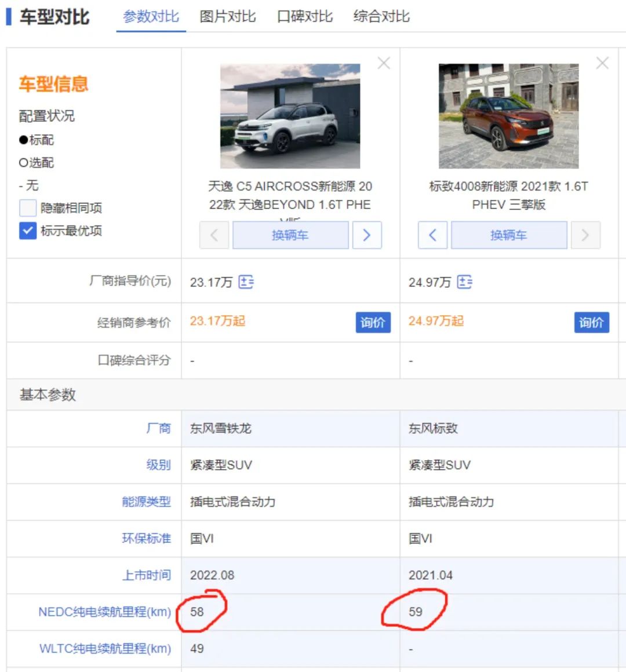Click the WLTC纯电续航里程(km) label
The image size is (626, 672).
105,648
